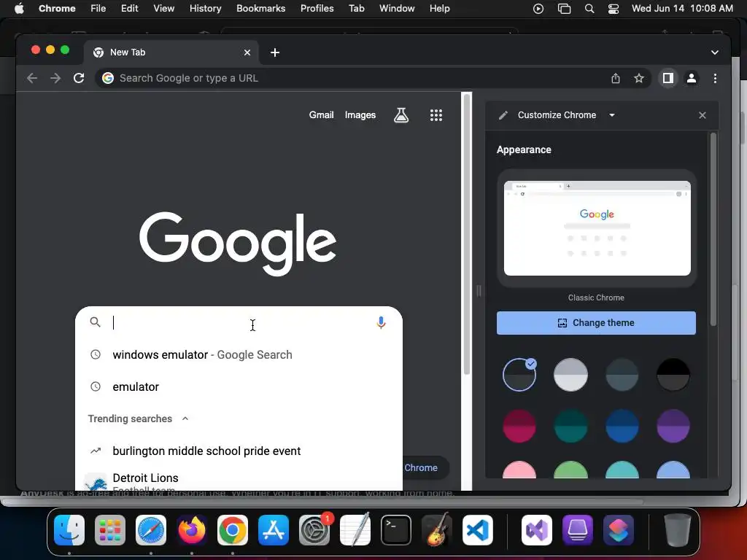The width and height of the screenshot is (747, 560).
Task: Pick the black color swatch
Action: coord(673,375)
